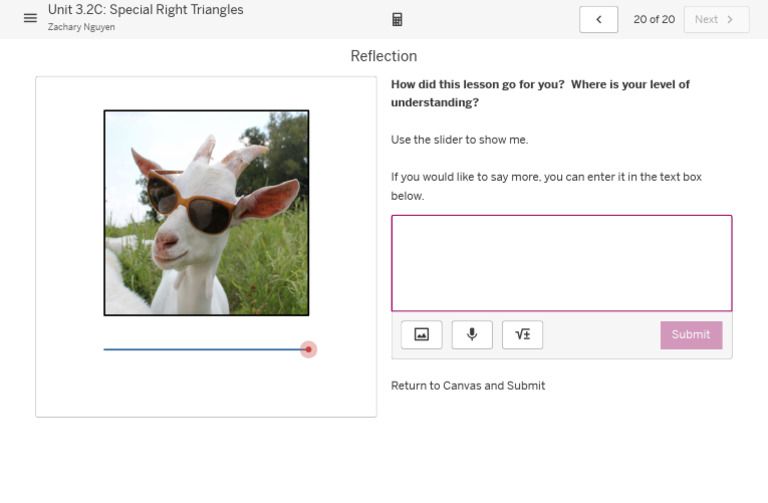This screenshot has width=768, height=503.
Task: Submit the reflection response
Action: coord(691,335)
